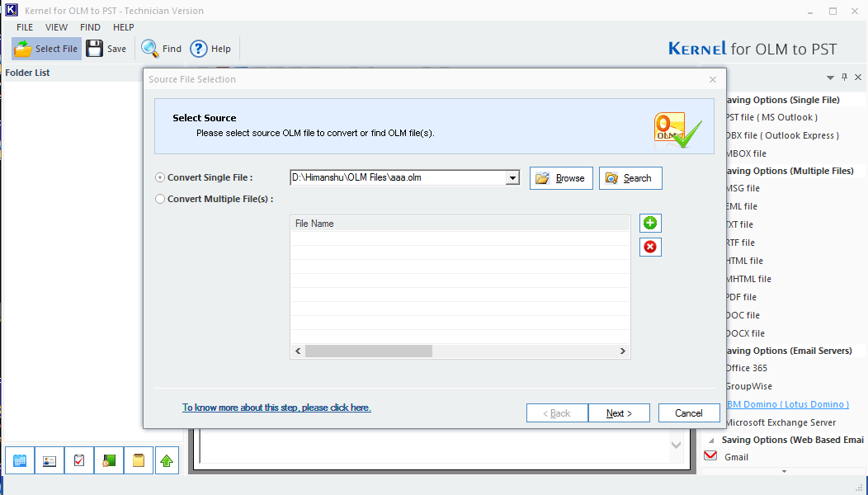The image size is (868, 495).
Task: Open the saving options panel dropdown arrow
Action: [830, 78]
